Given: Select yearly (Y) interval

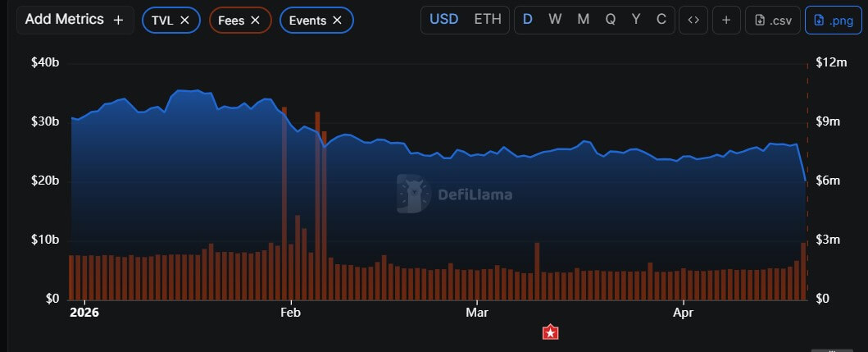Looking at the screenshot, I should pyautogui.click(x=637, y=20).
